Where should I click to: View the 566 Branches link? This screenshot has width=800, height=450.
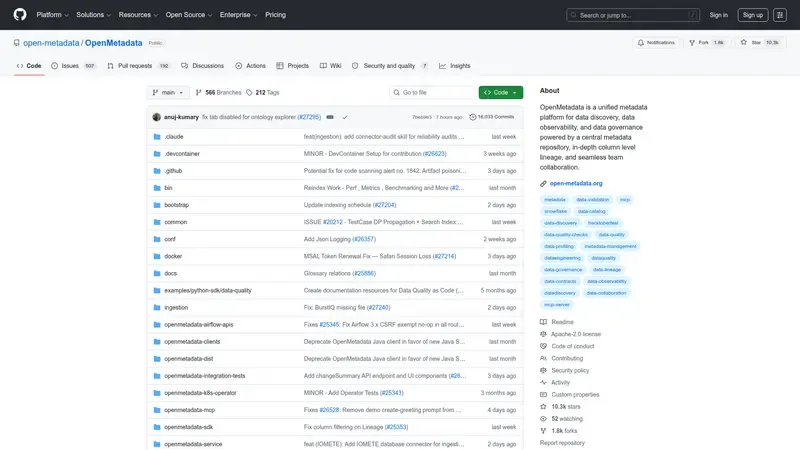click(218, 93)
